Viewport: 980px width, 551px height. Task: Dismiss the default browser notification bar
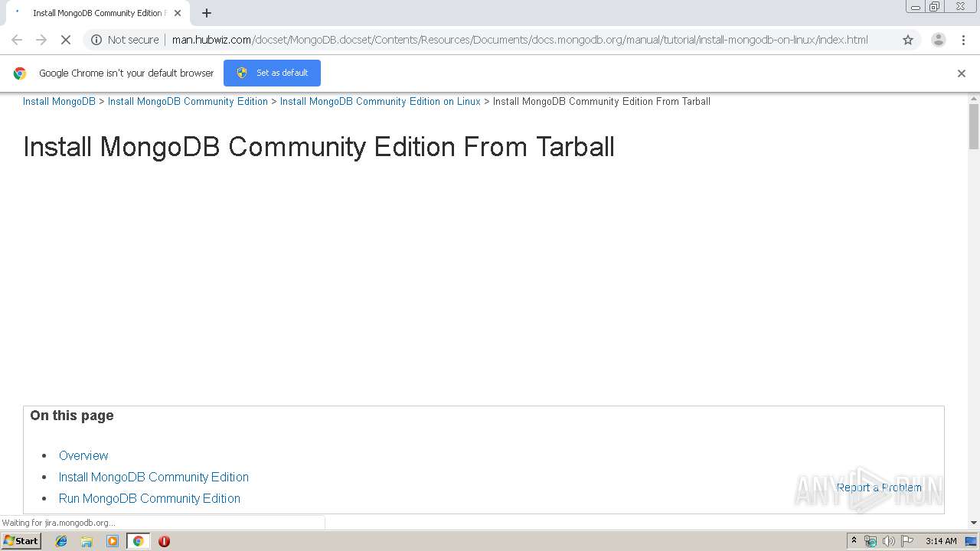click(x=962, y=73)
